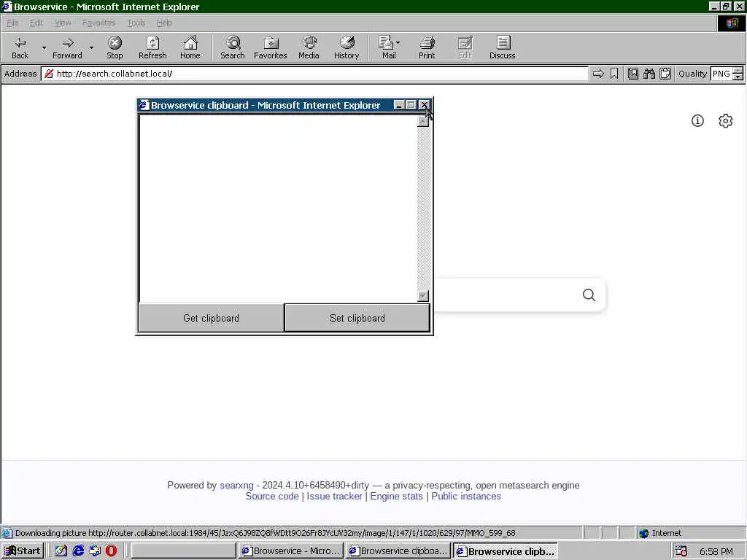Screen dimensions: 747x560
Task: Open the Public instances link
Action: click(x=466, y=496)
